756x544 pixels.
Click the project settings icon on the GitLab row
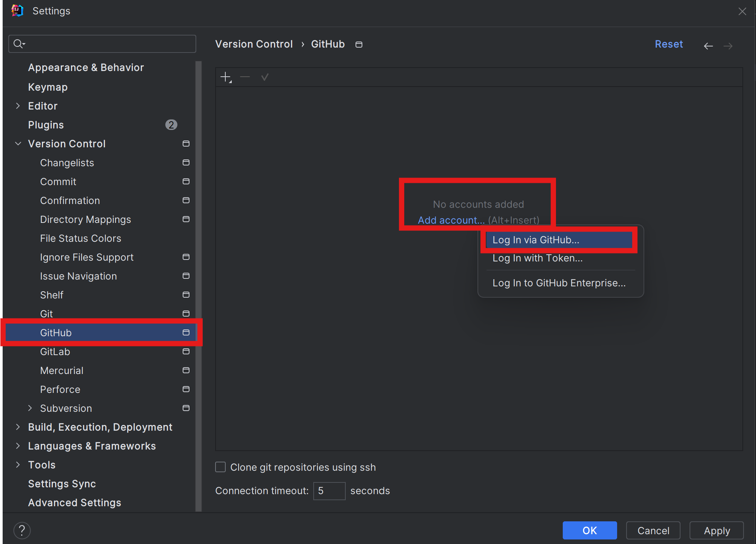186,352
